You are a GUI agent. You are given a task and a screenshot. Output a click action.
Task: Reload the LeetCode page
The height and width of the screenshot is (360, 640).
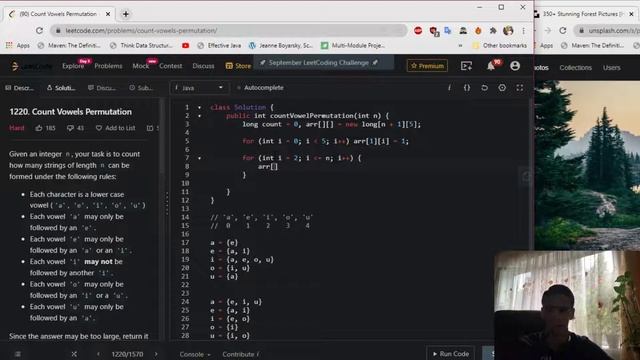pyautogui.click(x=39, y=31)
